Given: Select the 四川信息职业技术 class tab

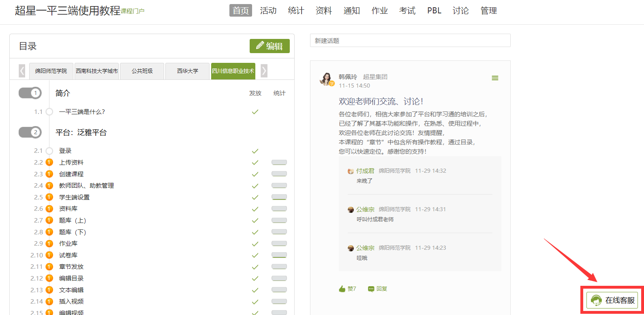Looking at the screenshot, I should pos(233,71).
